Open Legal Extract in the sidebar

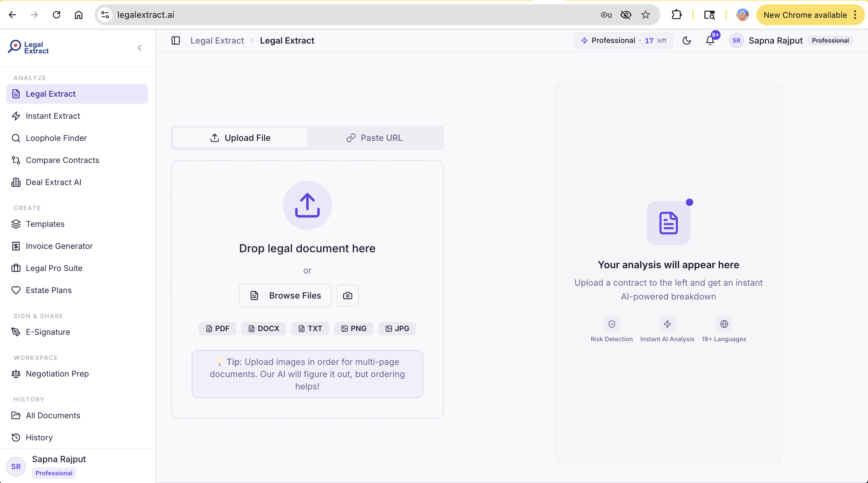pyautogui.click(x=77, y=94)
